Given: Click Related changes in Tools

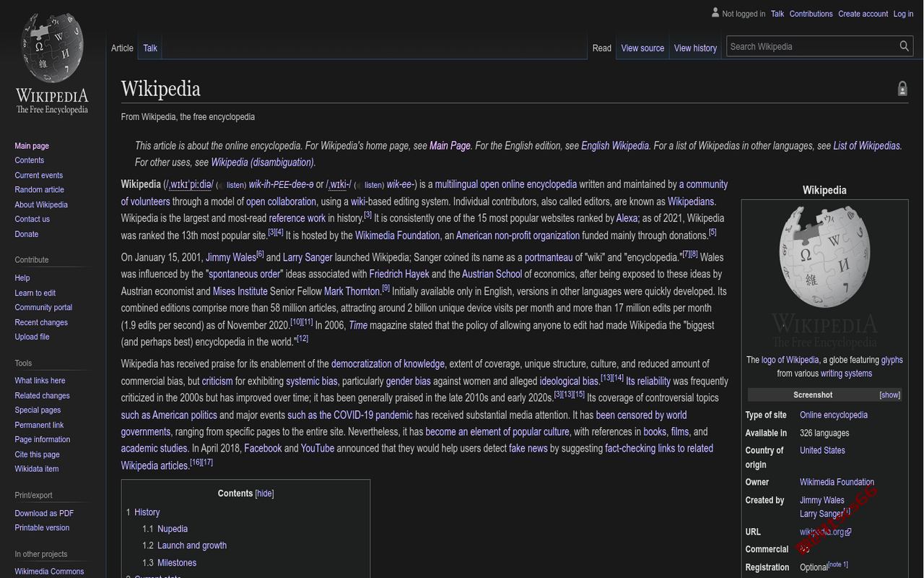Looking at the screenshot, I should point(43,396).
